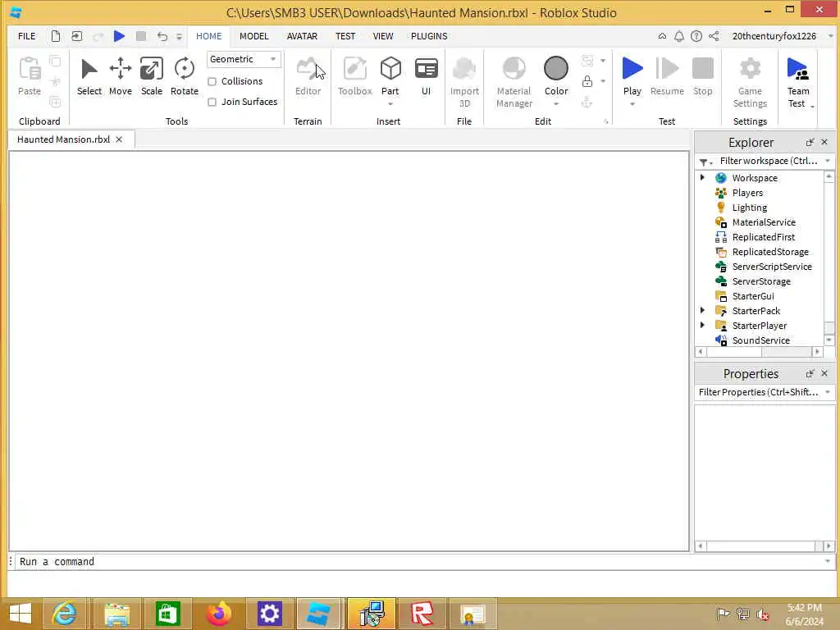Expand the StarterPack tree node
Screen dimensions: 840x630
click(702, 310)
